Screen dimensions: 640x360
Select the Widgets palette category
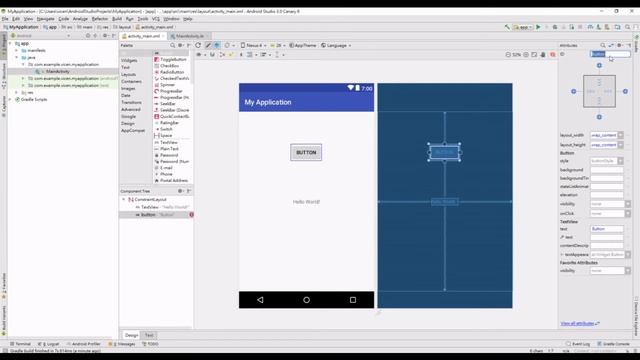coord(129,60)
